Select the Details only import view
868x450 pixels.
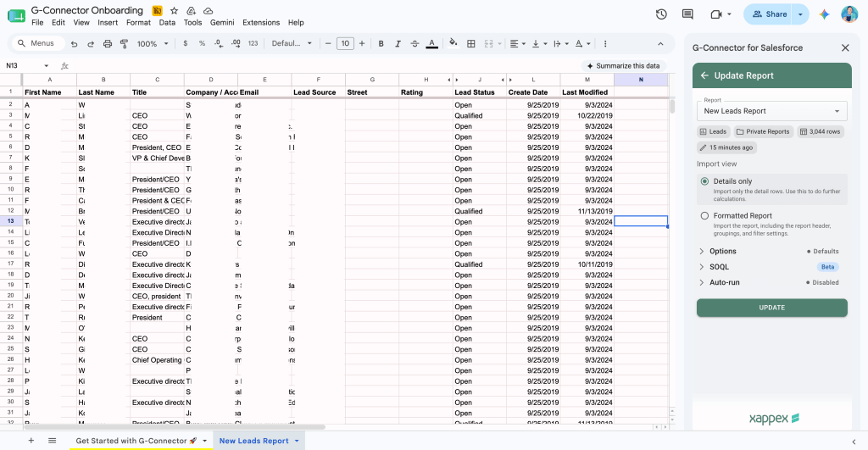(704, 181)
